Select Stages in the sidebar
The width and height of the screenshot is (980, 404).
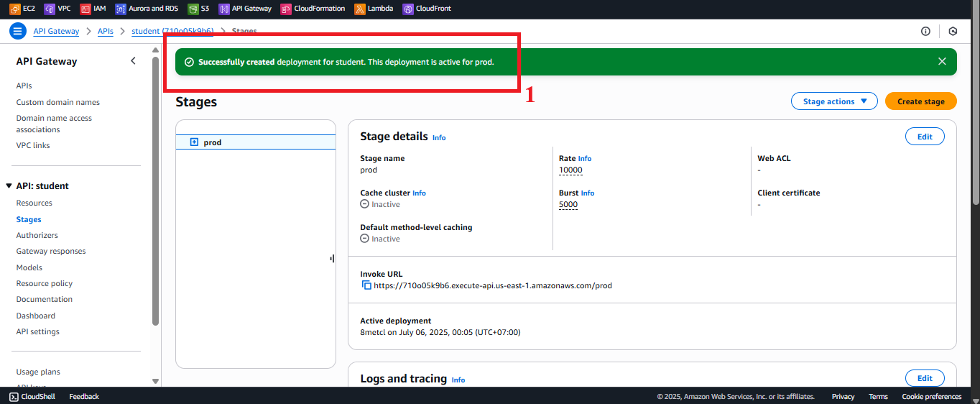click(29, 219)
